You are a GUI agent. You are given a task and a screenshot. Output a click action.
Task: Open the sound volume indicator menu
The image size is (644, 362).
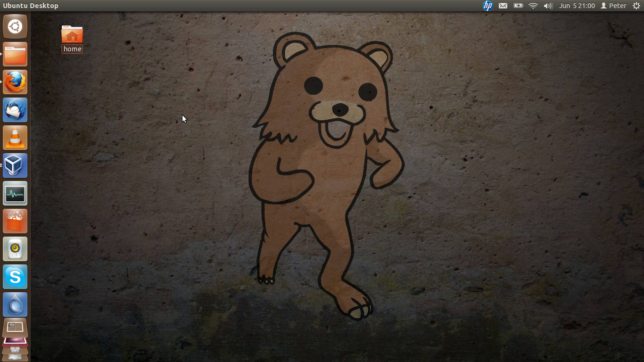pos(548,6)
